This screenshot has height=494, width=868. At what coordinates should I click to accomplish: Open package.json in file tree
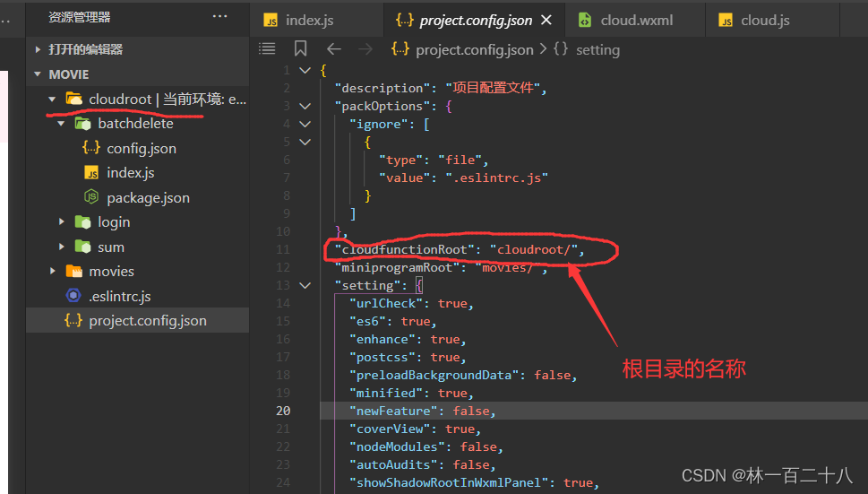click(148, 198)
